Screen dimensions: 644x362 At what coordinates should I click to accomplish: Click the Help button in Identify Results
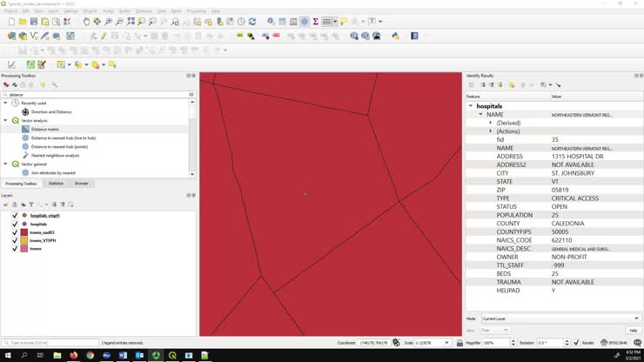(x=633, y=331)
